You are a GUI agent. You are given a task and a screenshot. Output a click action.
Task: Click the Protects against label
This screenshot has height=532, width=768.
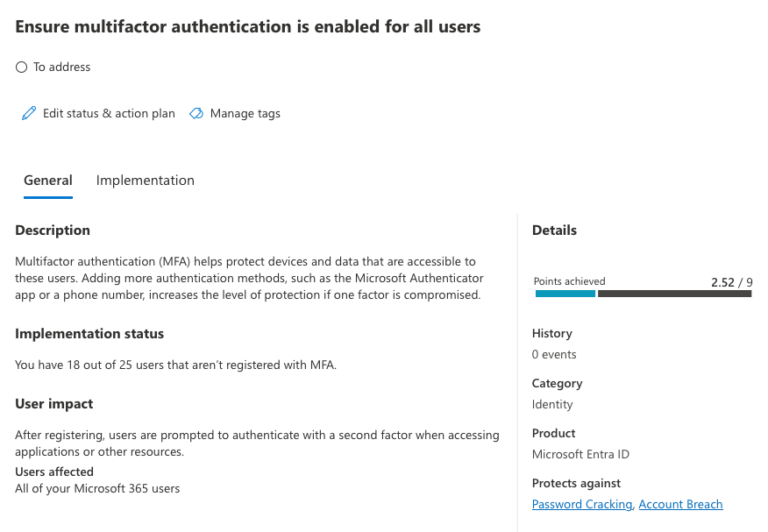pos(576,483)
